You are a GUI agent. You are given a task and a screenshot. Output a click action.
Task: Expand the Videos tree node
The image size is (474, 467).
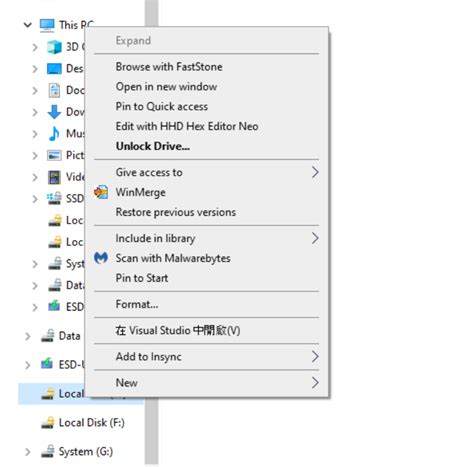pos(35,177)
